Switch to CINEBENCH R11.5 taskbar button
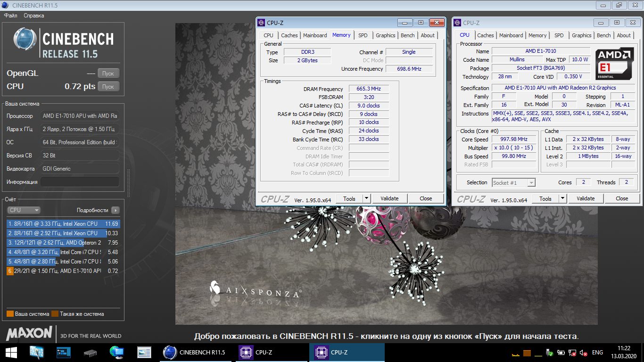 pyautogui.click(x=196, y=352)
